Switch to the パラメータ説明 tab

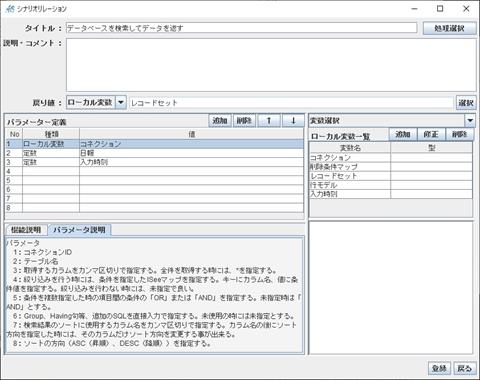click(79, 230)
